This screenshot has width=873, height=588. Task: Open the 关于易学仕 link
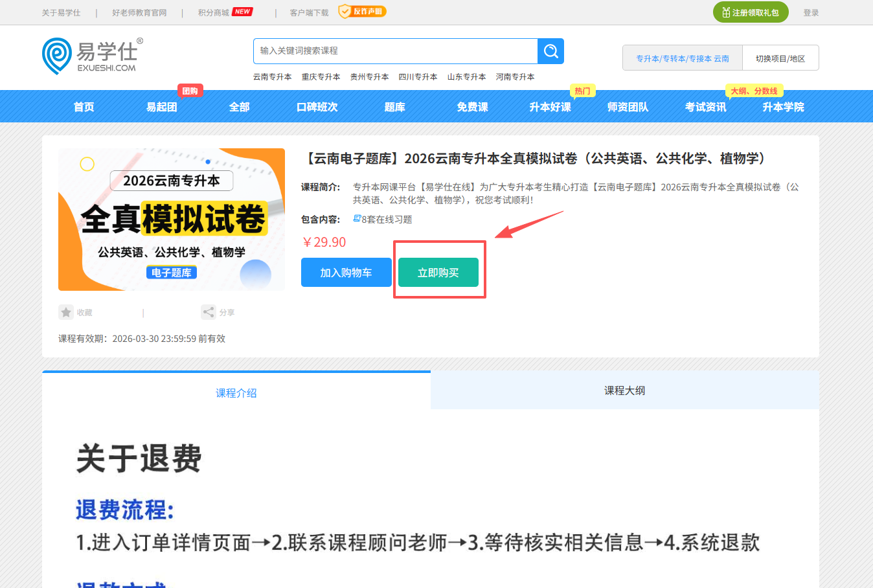(x=62, y=13)
